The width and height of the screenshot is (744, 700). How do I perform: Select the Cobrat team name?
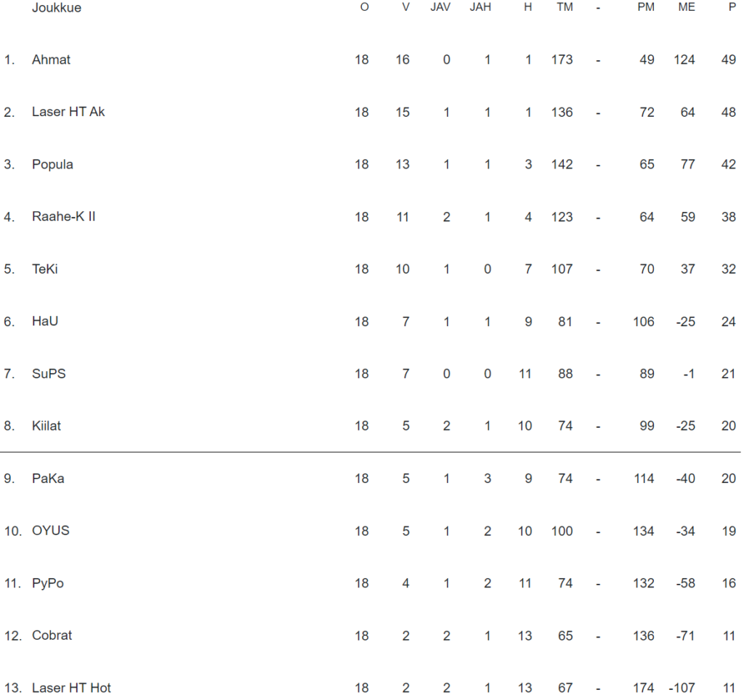[x=52, y=635]
